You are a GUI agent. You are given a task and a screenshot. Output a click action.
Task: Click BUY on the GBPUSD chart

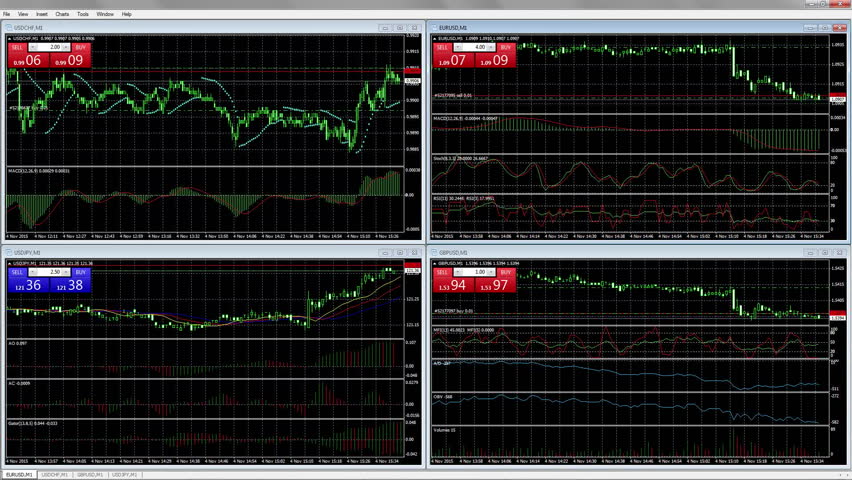click(506, 272)
